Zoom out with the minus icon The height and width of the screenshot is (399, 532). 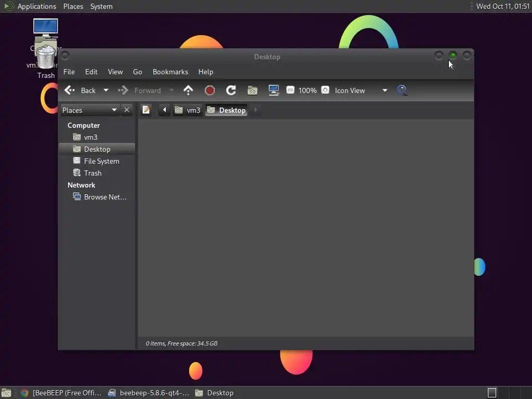coord(290,90)
